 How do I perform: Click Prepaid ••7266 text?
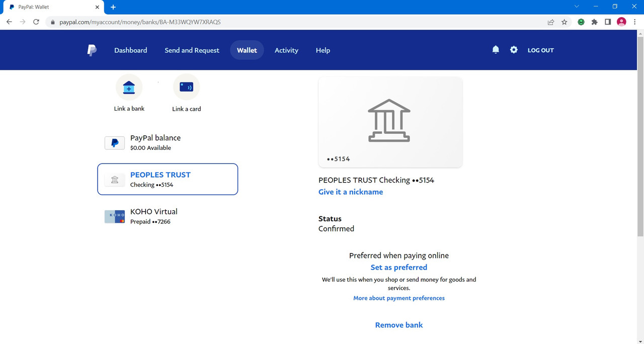tap(150, 222)
